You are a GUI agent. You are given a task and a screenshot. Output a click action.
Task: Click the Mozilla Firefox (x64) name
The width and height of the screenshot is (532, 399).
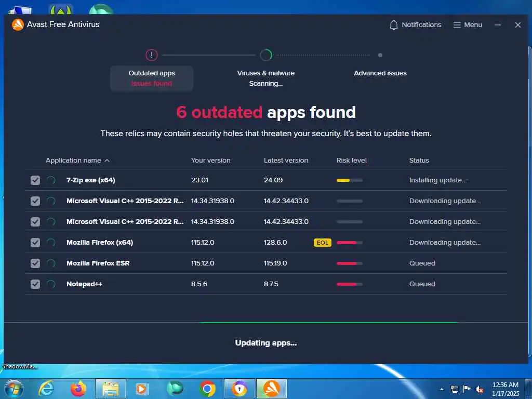tap(100, 242)
